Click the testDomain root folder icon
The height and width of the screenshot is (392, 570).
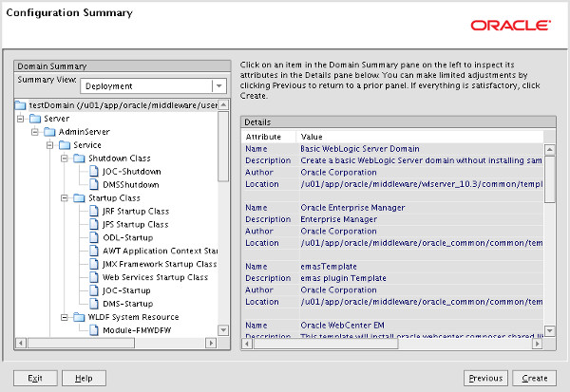(20, 105)
